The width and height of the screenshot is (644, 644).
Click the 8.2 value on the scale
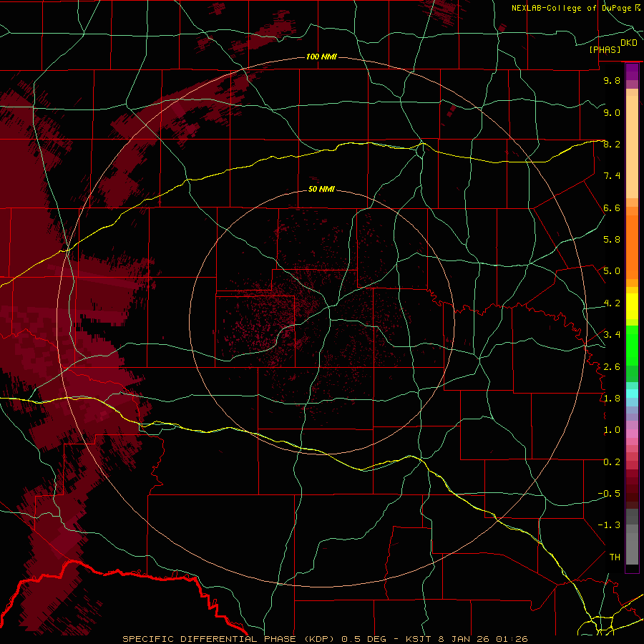(612, 144)
